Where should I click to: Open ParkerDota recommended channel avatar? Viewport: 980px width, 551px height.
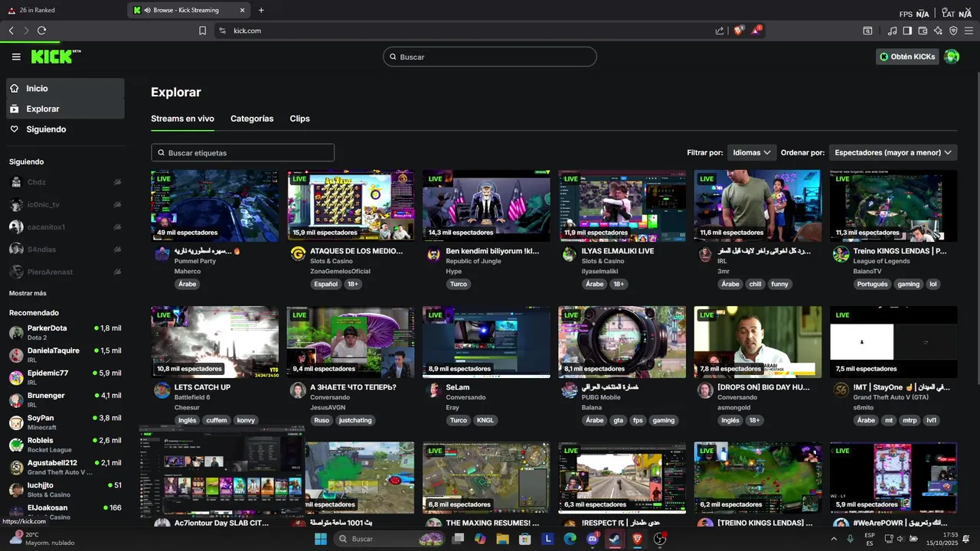pyautogui.click(x=16, y=333)
